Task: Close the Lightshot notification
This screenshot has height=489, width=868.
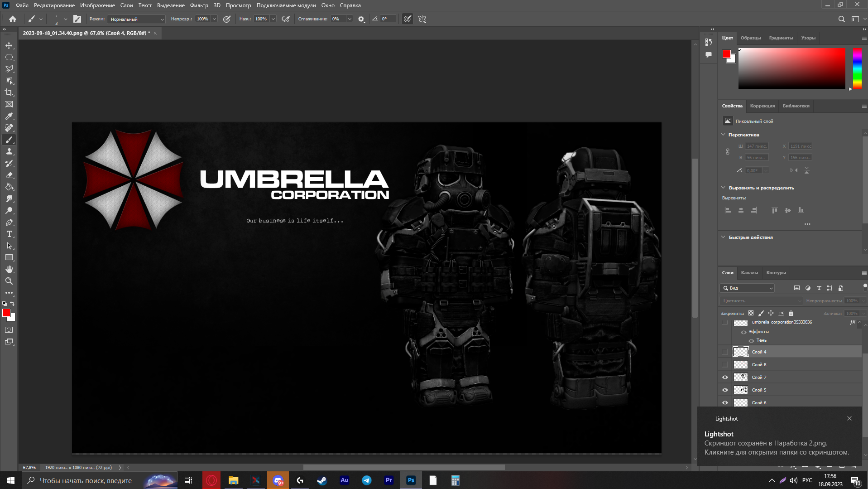Action: (x=849, y=418)
